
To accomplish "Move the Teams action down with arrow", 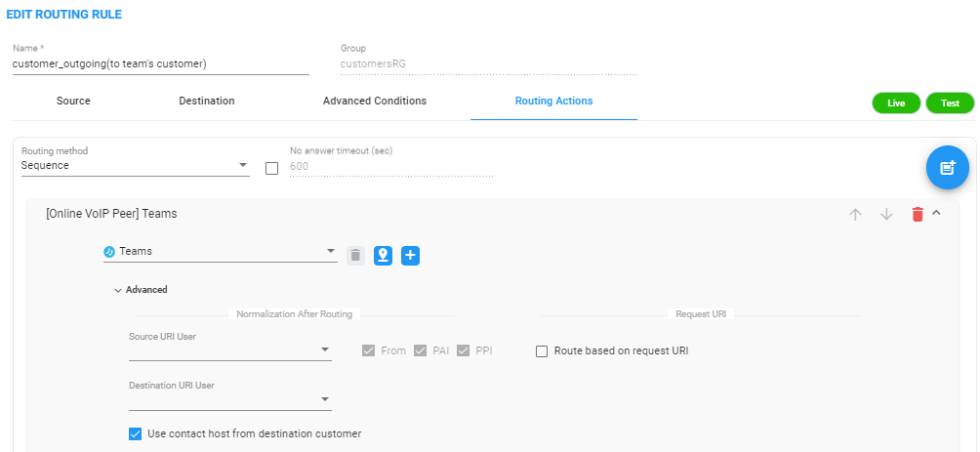I will pos(886,215).
